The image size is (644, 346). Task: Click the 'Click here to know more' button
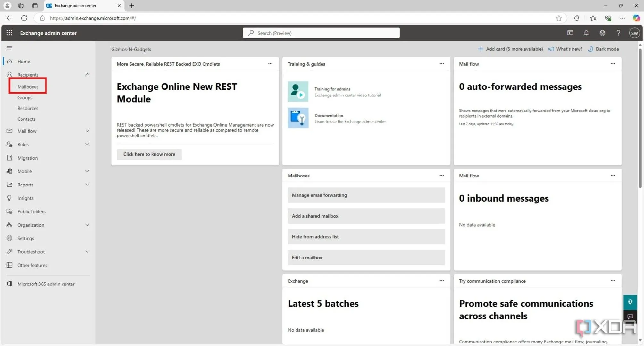pyautogui.click(x=149, y=154)
